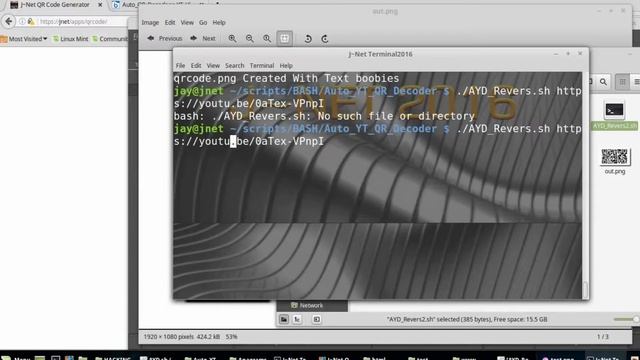Open the View menu in image viewer
Viewport: 640px width, 360px height.
(x=187, y=22)
